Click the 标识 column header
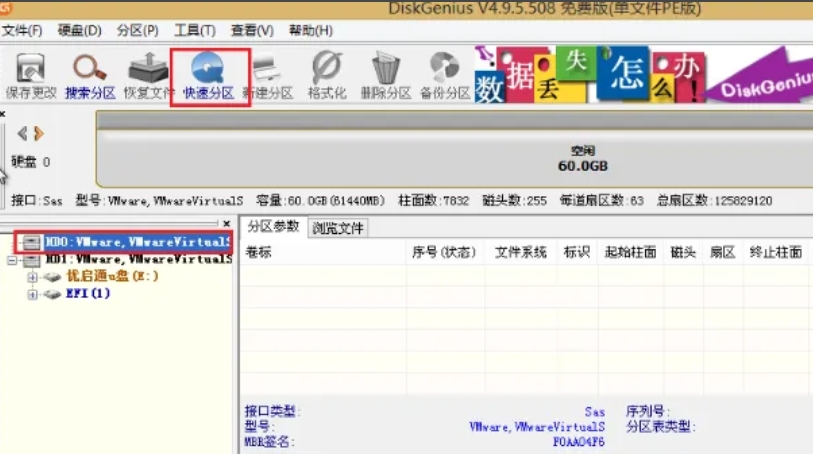Screen dimensions: 813x454 577,252
